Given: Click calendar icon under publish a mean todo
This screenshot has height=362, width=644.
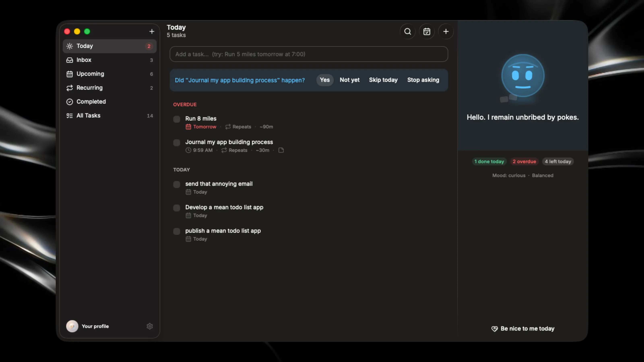Looking at the screenshot, I should click(188, 239).
